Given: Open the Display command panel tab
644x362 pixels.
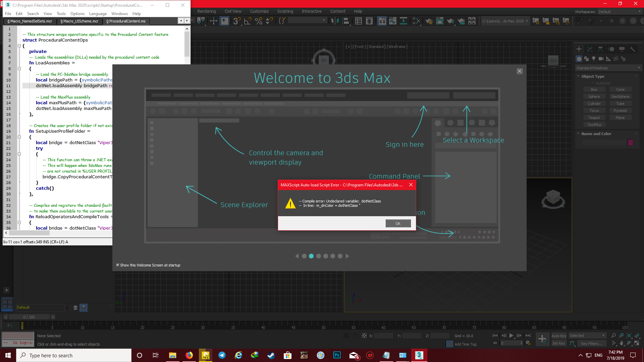Looking at the screenshot, I should point(622,49).
